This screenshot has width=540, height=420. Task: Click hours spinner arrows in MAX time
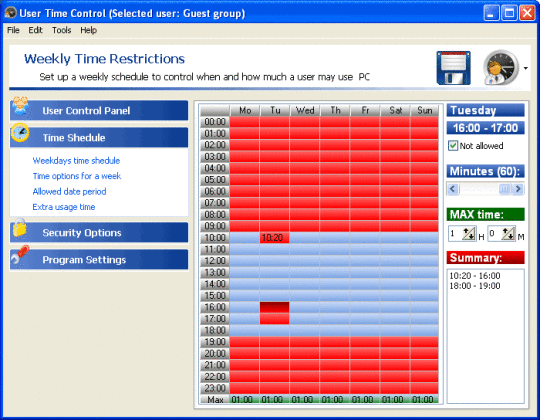pos(469,234)
